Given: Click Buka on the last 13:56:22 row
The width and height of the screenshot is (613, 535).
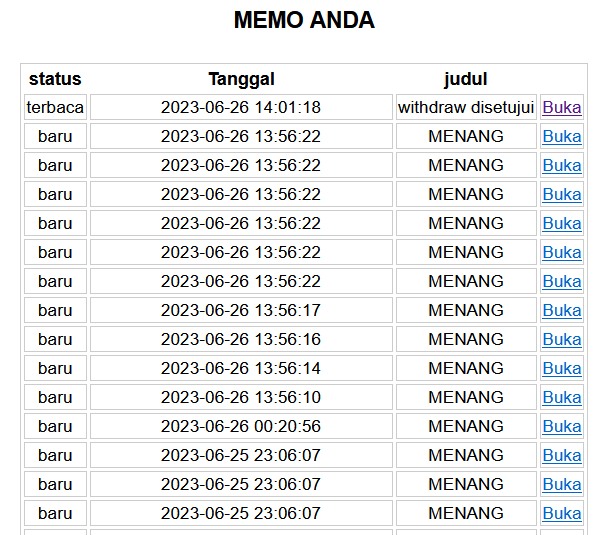Looking at the screenshot, I should click(561, 281).
